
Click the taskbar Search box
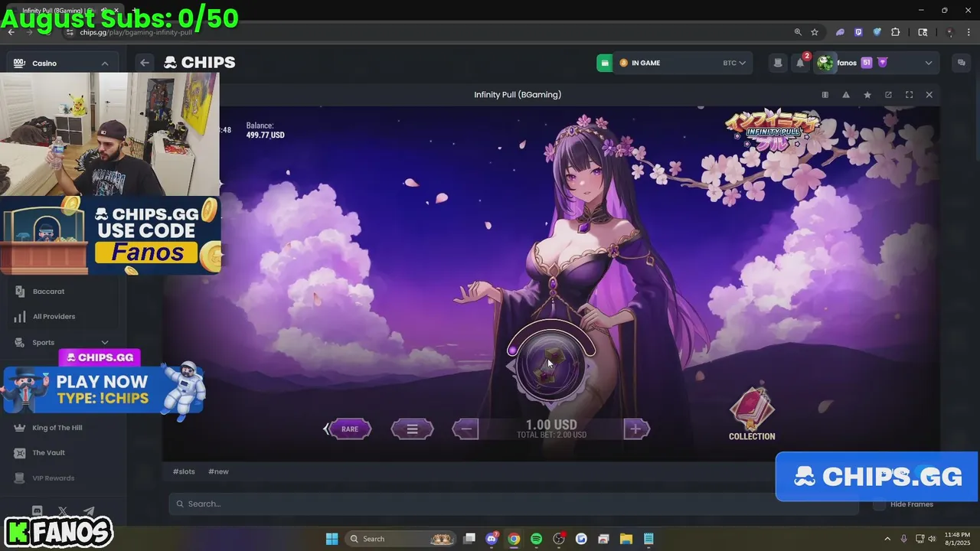pyautogui.click(x=400, y=539)
